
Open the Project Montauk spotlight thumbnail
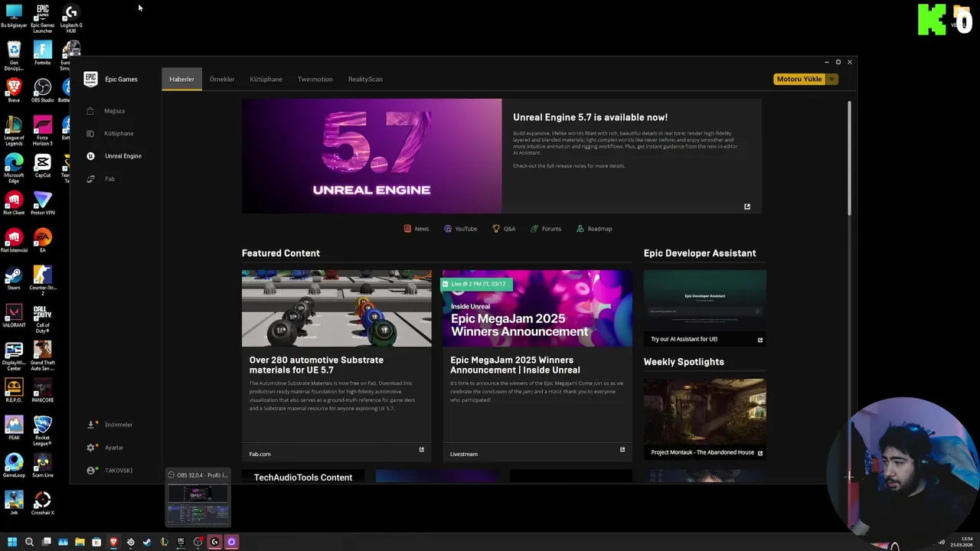click(704, 412)
